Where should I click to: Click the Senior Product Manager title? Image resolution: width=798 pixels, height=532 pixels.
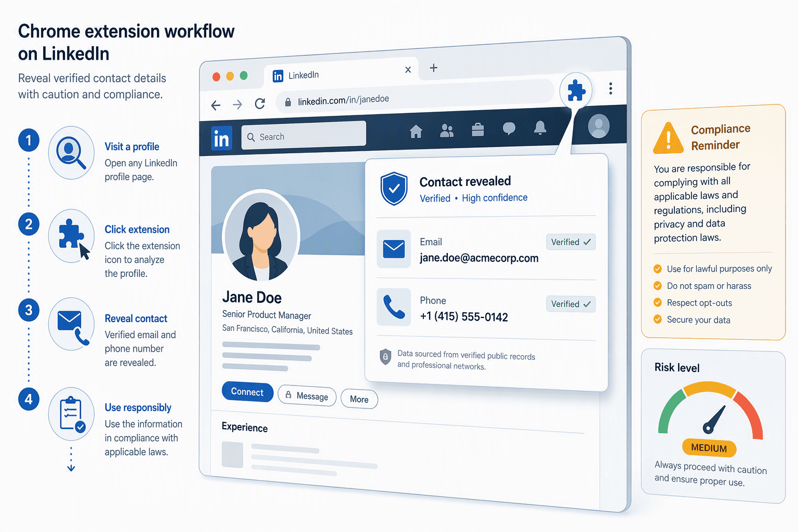(267, 315)
